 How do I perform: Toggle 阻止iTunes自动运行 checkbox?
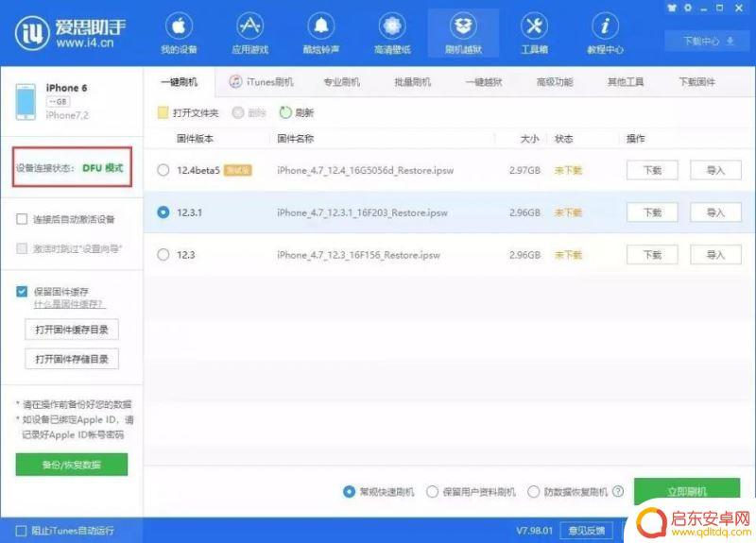21,531
